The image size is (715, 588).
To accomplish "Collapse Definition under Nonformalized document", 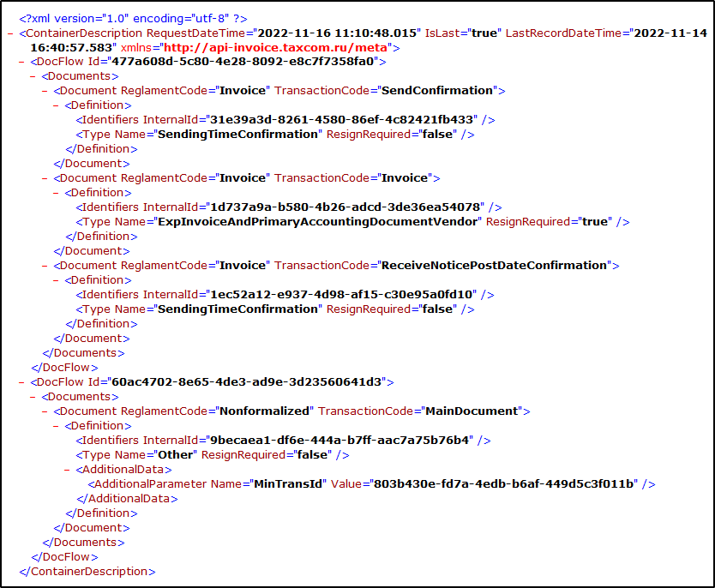I will pos(56,426).
